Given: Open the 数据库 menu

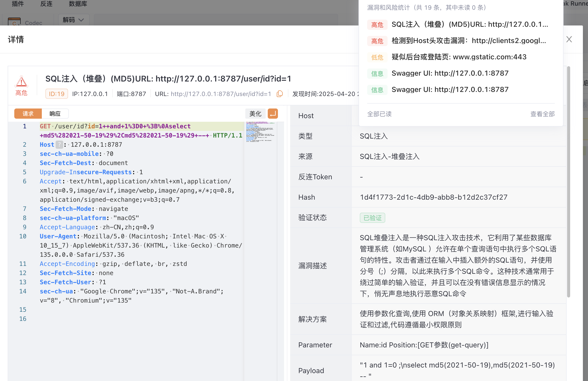Looking at the screenshot, I should 78,4.
